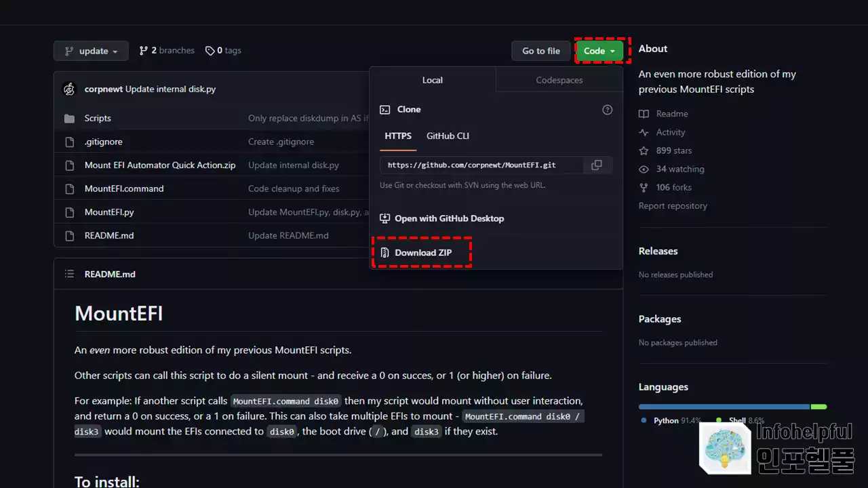Click the terminal icon beside Clone
Image resolution: width=868 pixels, height=488 pixels.
pos(384,110)
